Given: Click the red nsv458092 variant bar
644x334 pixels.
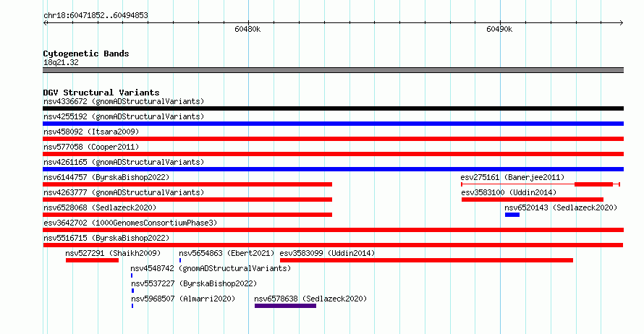Looking at the screenshot, I should coord(333,139).
